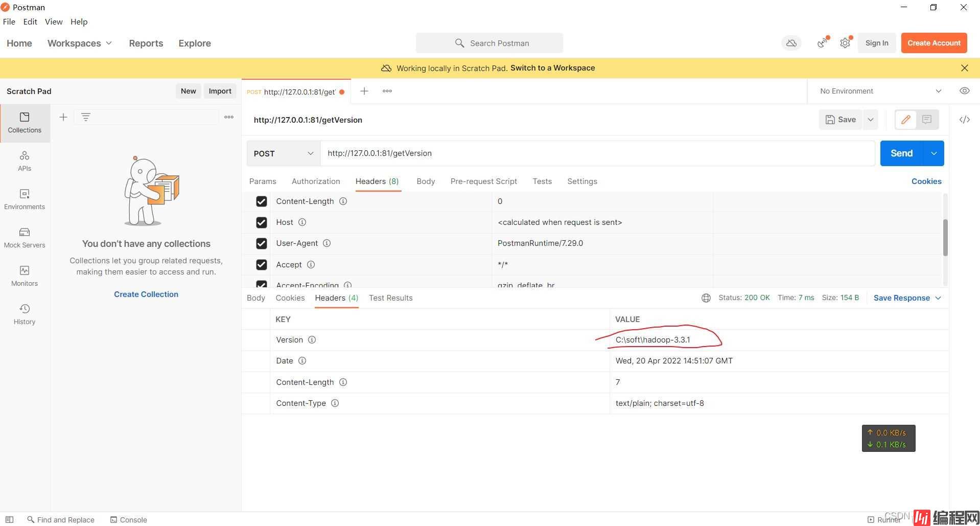Click info icon next to Date header
980x526 pixels.
(x=302, y=361)
